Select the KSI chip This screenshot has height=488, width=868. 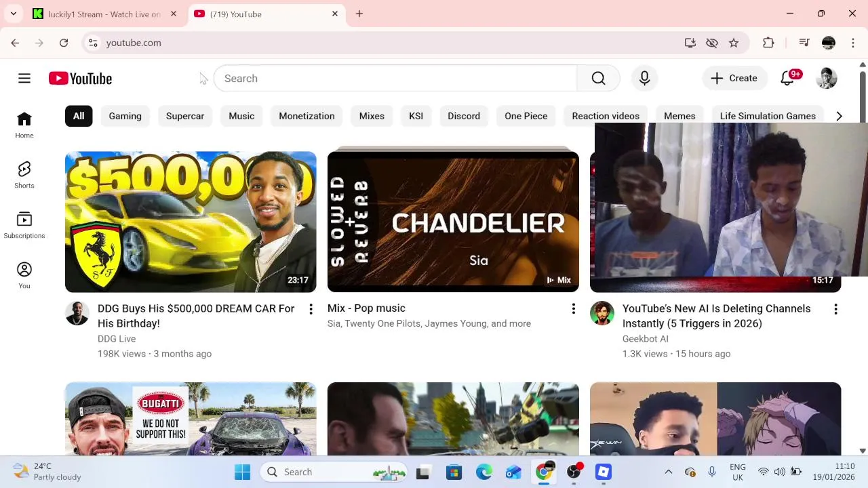416,116
